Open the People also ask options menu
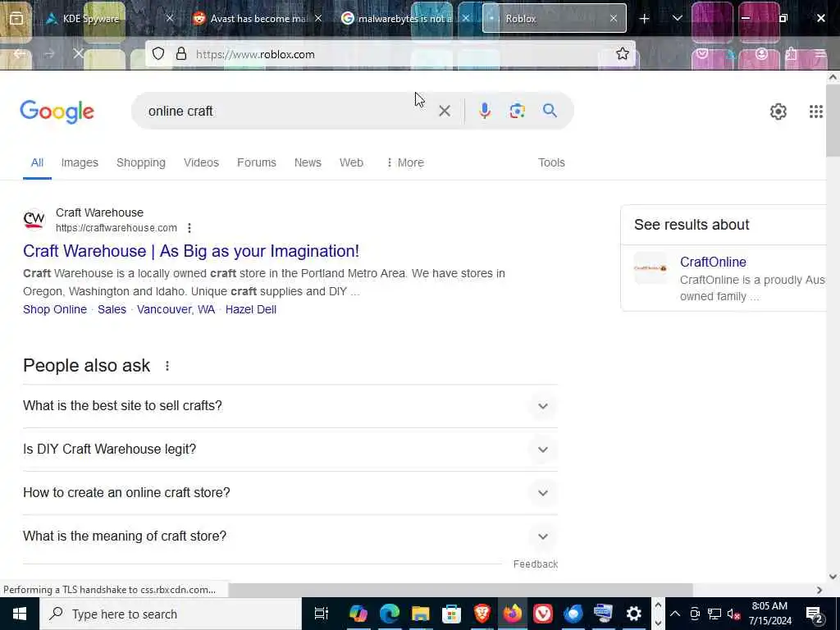Screen dimensions: 840x630 point(167,366)
